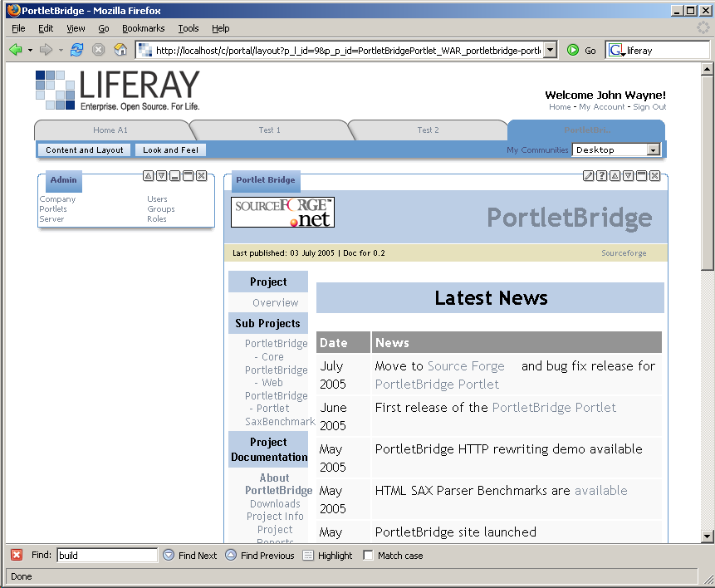Screen dimensions: 715x588
Task: Click the Content and Layout button
Action: 85,150
